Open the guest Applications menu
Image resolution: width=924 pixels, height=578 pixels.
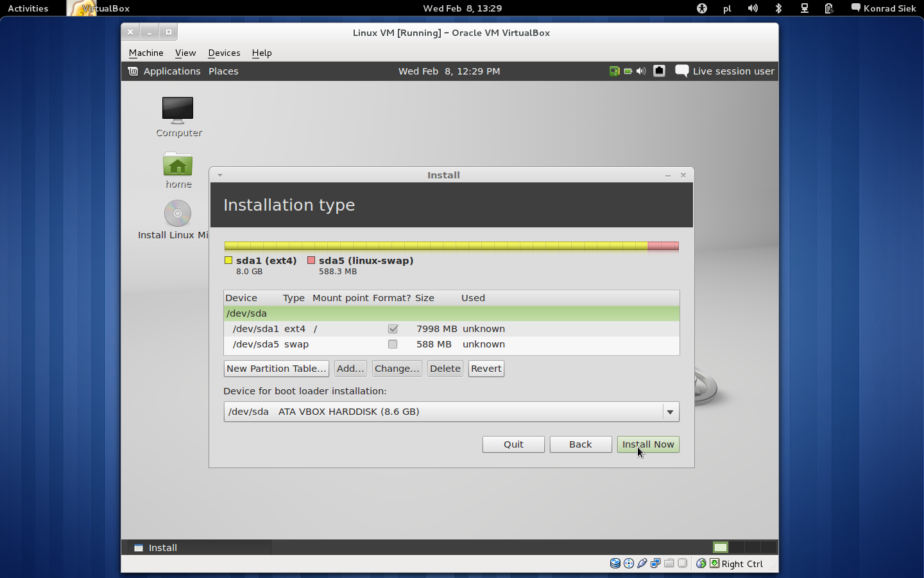point(172,71)
